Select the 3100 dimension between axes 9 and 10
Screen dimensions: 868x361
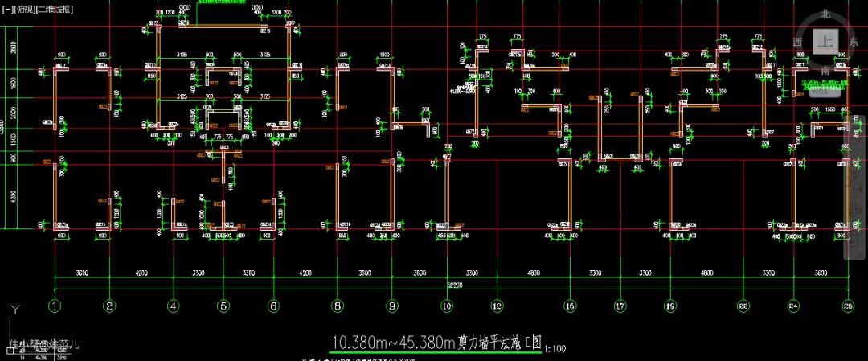pyautogui.click(x=420, y=273)
